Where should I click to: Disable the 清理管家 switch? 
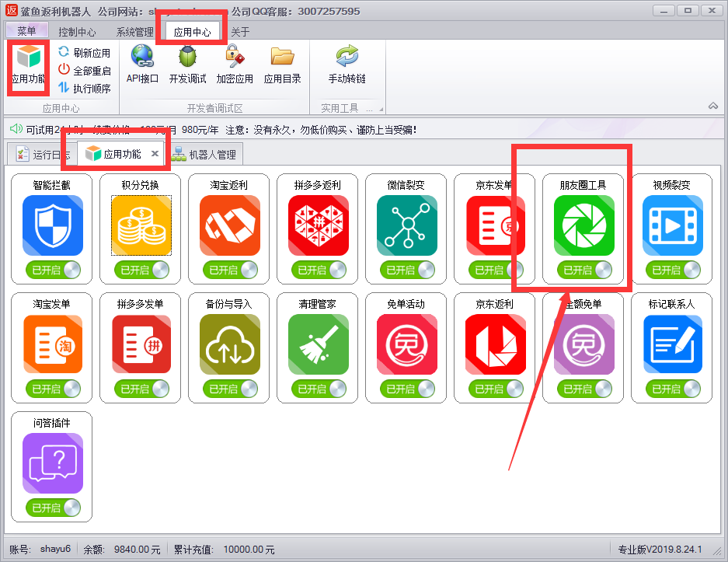319,389
